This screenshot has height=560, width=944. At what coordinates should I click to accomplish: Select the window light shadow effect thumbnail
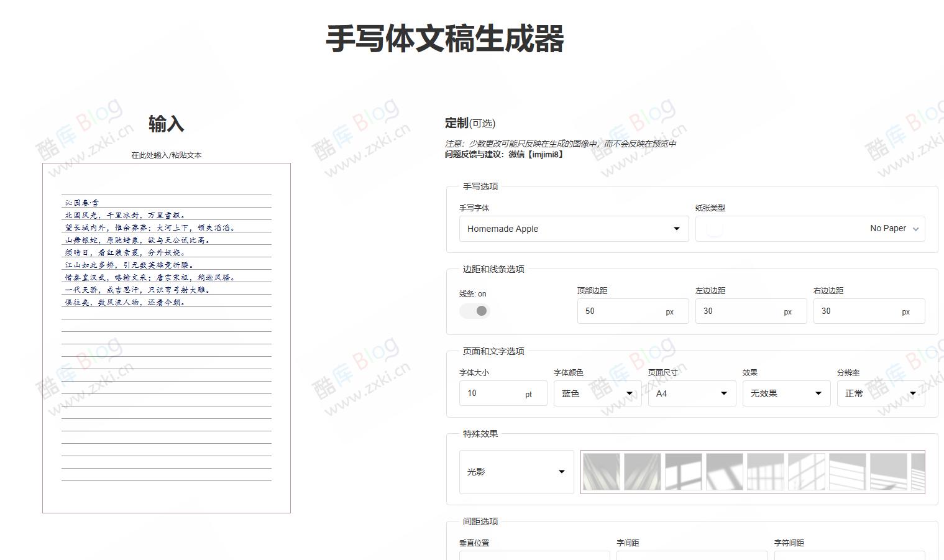click(x=683, y=471)
